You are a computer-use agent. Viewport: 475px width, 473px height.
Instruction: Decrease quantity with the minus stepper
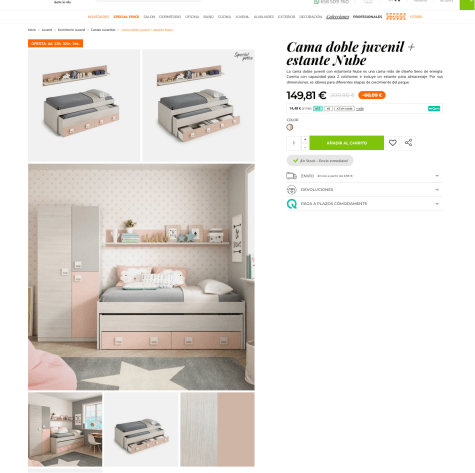(305, 147)
